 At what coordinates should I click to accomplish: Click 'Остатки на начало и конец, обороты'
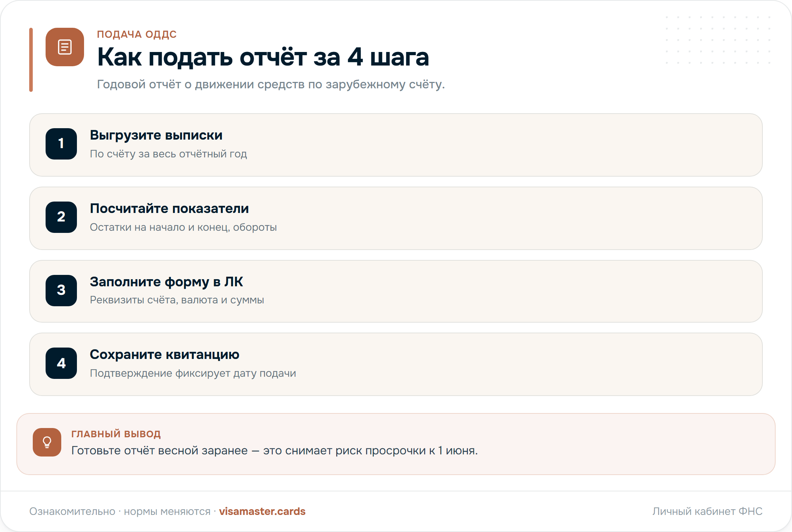click(183, 227)
